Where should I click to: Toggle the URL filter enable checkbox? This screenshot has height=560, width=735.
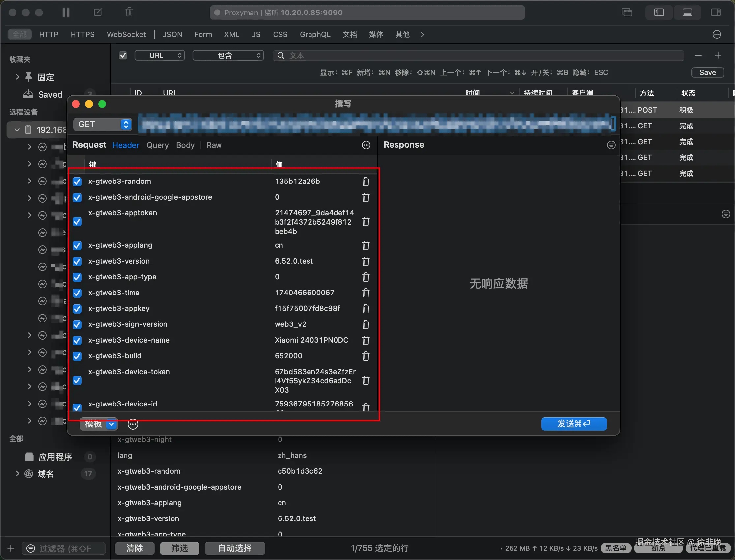tap(123, 55)
